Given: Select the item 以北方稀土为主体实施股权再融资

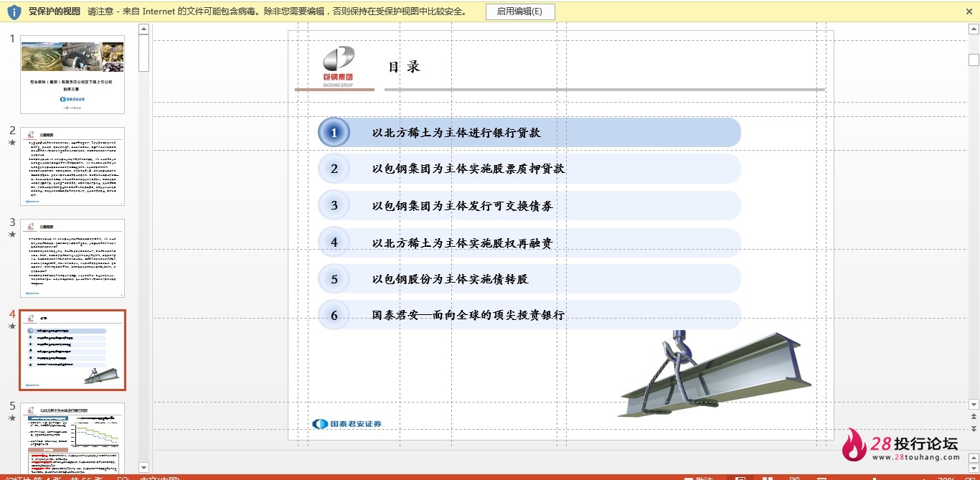Looking at the screenshot, I should 463,243.
